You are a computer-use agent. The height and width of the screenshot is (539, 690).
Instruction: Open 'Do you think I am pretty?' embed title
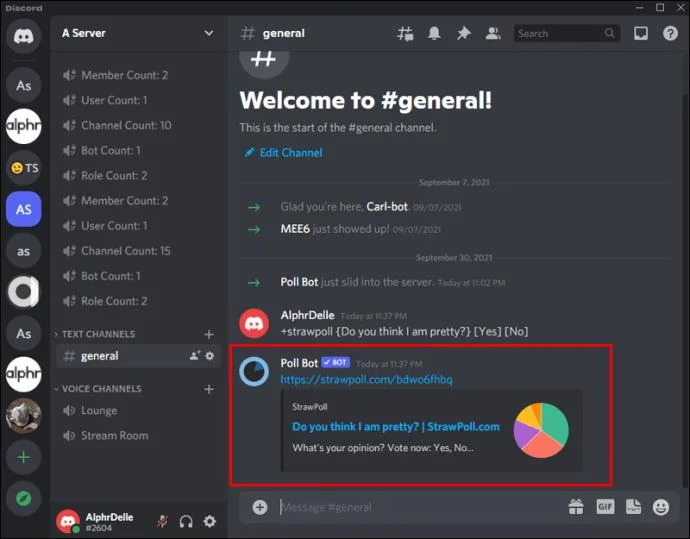[x=396, y=427]
